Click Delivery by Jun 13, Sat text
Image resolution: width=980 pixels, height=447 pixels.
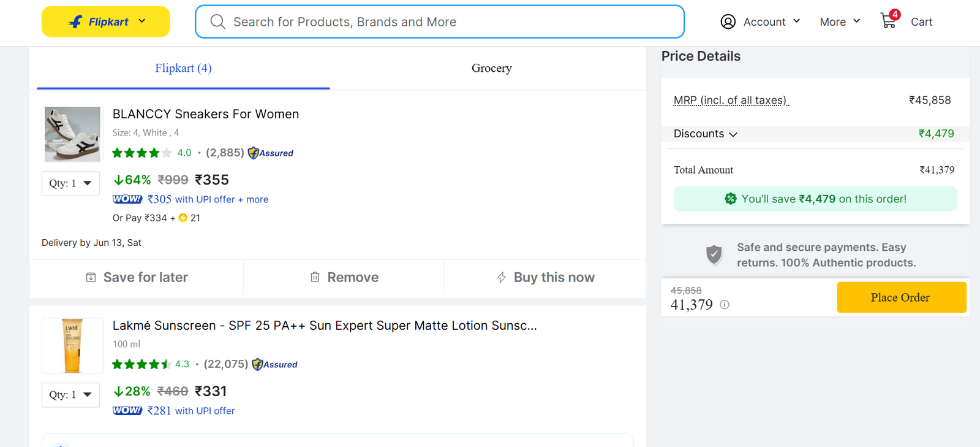[x=91, y=243]
